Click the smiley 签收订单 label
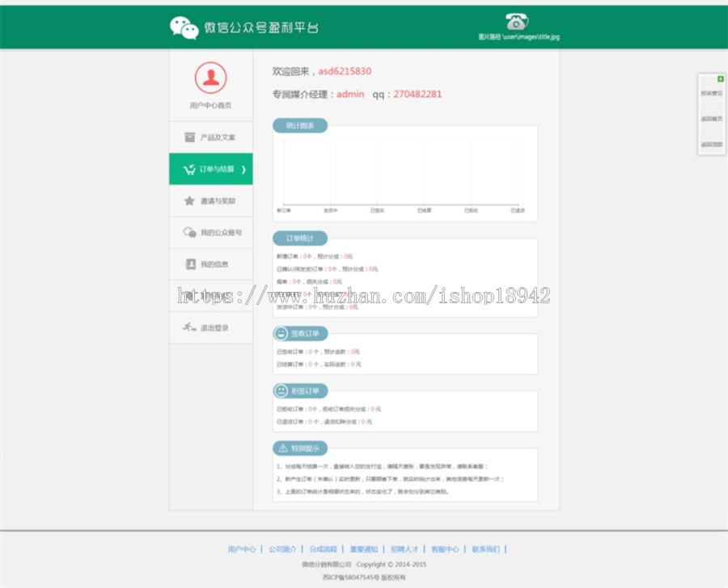The height and width of the screenshot is (588, 728). point(300,333)
